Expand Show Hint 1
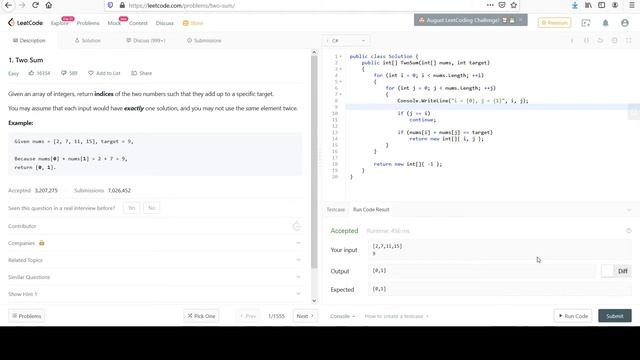Screen dimensions: 640x360 click(154, 294)
